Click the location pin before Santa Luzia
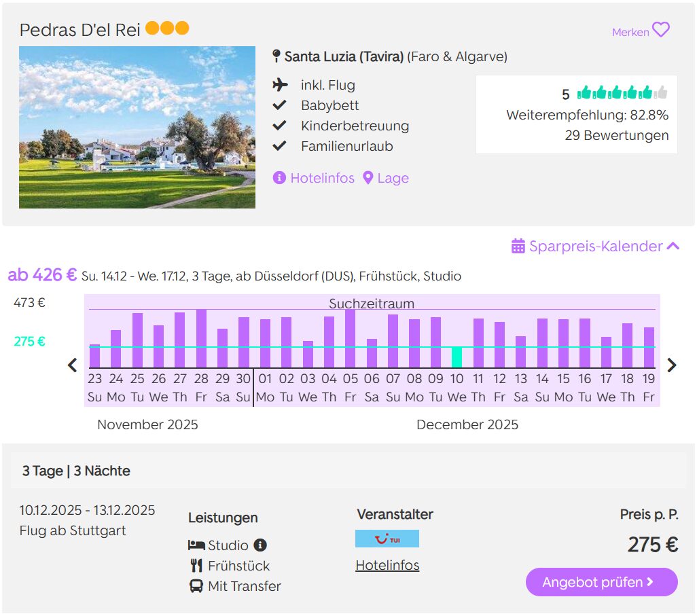Image resolution: width=697 pixels, height=616 pixels. pos(276,56)
